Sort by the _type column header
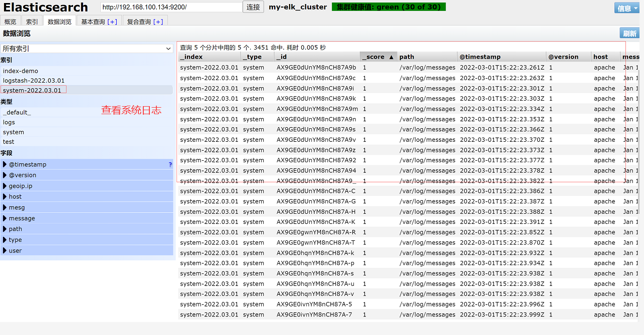644x335 pixels. [257, 57]
